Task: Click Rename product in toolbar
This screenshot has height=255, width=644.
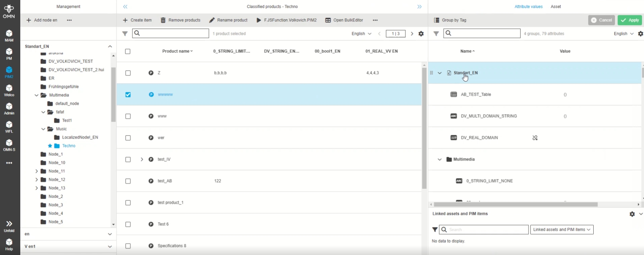Action: (228, 20)
